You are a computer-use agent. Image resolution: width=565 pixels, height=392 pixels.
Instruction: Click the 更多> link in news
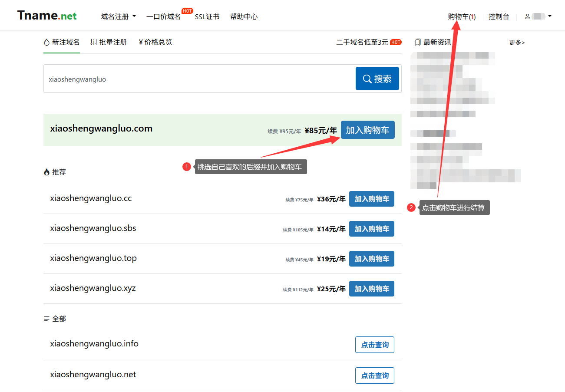click(516, 43)
